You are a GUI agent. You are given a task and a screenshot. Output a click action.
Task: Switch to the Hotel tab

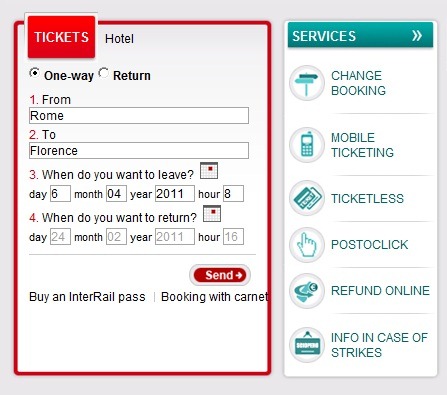(119, 39)
